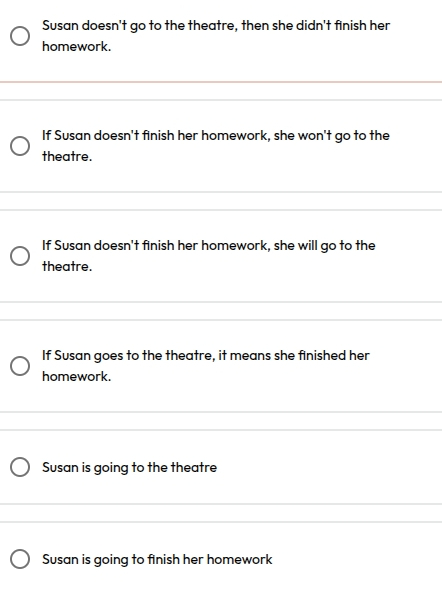
Task: Click label text "she will go to the theatre"
Action: (208, 256)
